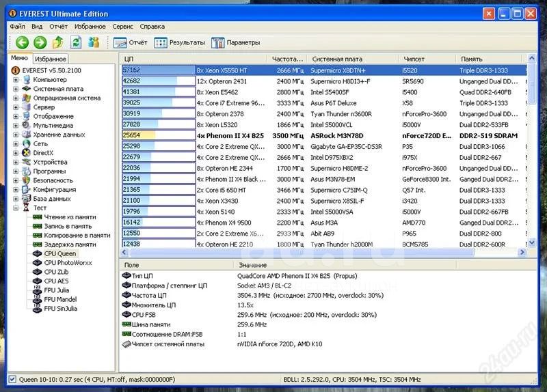This screenshot has width=547, height=392.
Task: Select the FPU SinJulia benchmark icon
Action: [38, 309]
